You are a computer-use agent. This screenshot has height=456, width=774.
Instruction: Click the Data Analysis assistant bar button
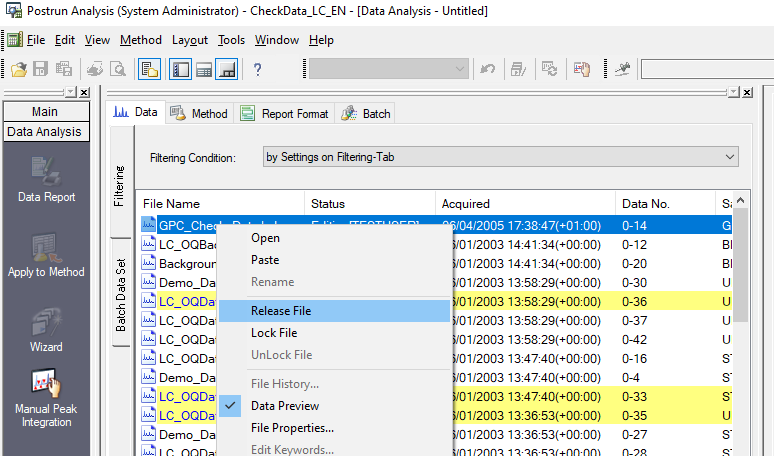click(x=46, y=132)
